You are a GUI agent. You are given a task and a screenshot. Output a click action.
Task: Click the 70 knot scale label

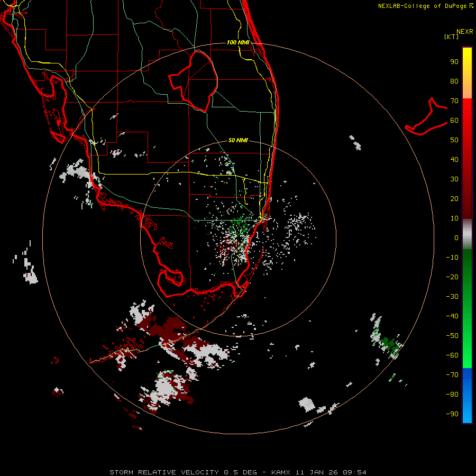[454, 101]
